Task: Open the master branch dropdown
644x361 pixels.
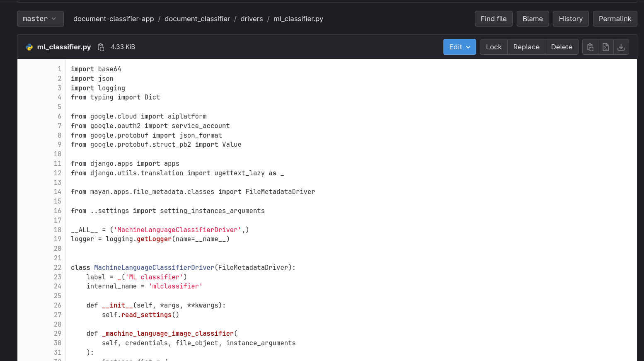Action: click(x=40, y=19)
